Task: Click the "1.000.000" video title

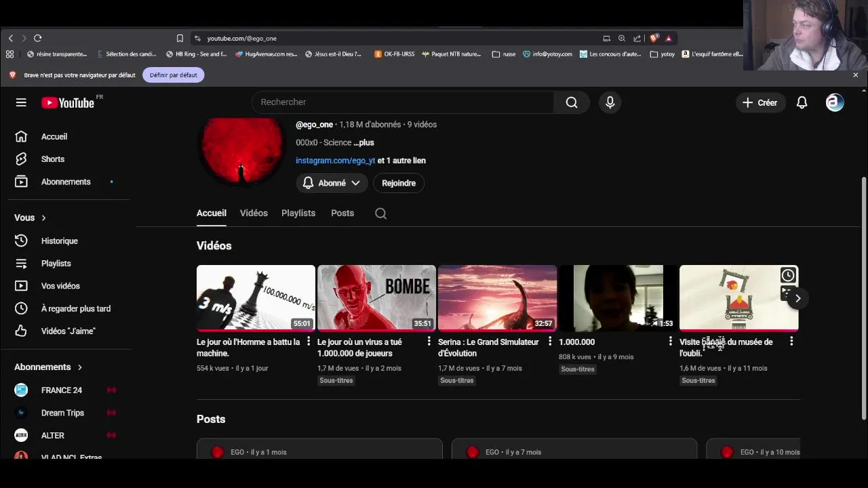Action: pyautogui.click(x=576, y=342)
